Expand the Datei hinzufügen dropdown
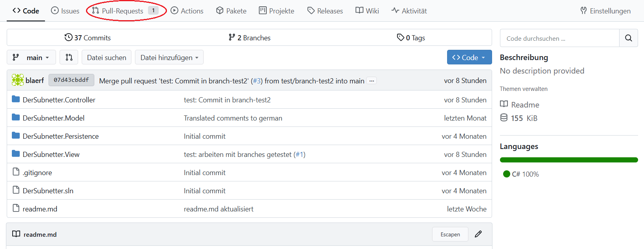The image size is (644, 249). pos(169,57)
